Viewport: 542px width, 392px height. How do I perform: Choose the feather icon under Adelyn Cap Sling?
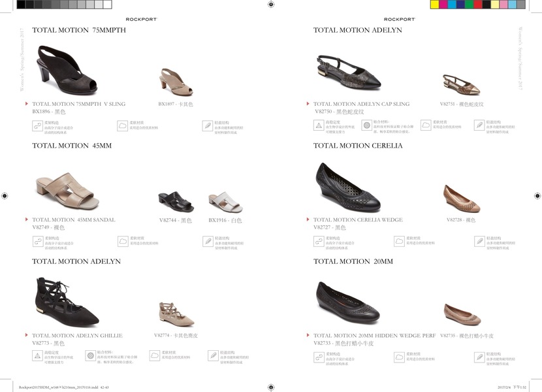(x=479, y=125)
